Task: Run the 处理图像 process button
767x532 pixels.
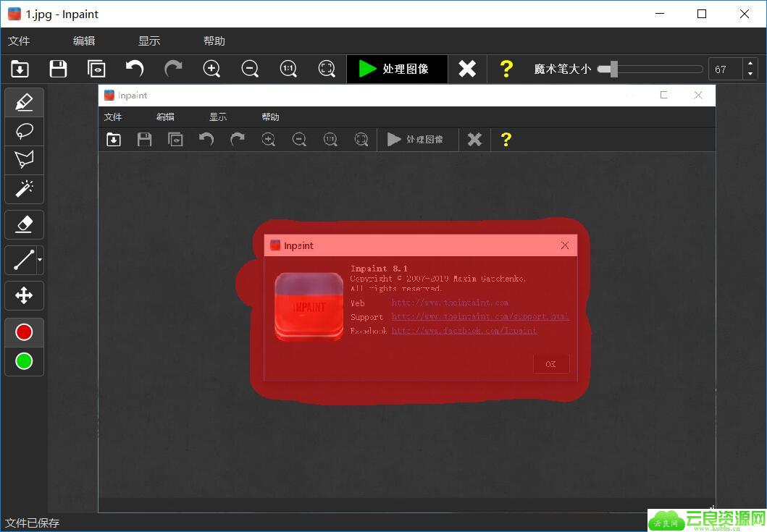Action: (x=397, y=69)
